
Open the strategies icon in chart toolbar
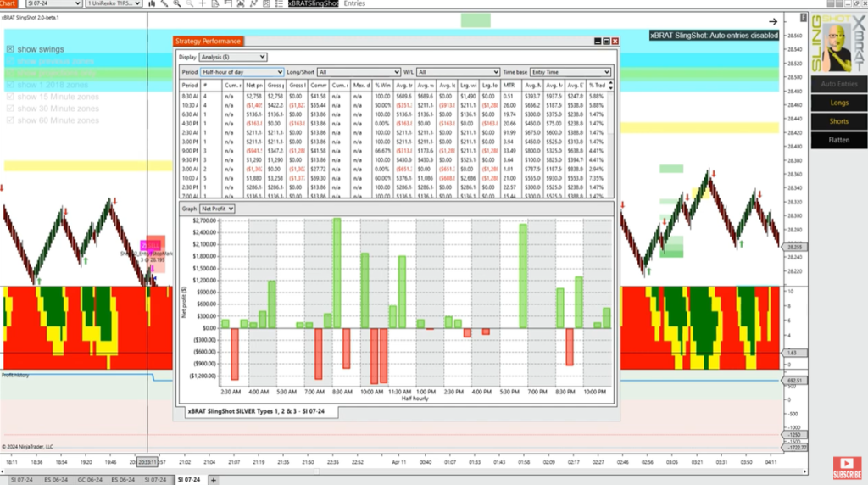pos(265,3)
